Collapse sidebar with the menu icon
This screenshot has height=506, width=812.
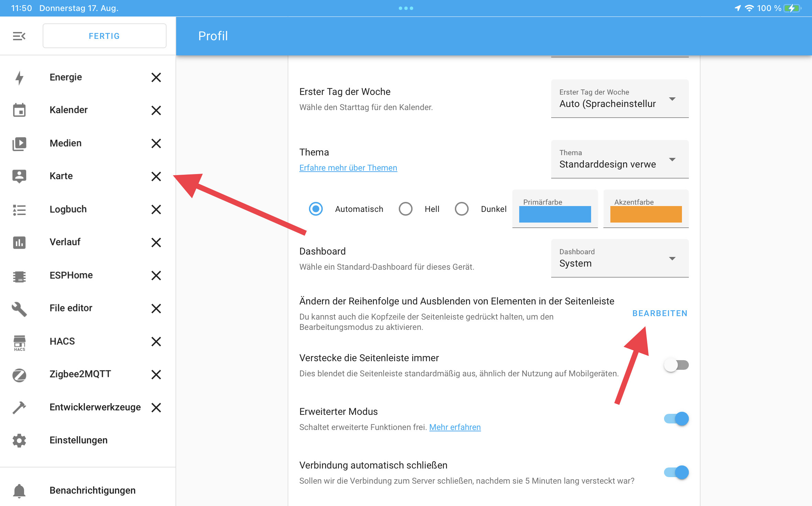pos(19,36)
